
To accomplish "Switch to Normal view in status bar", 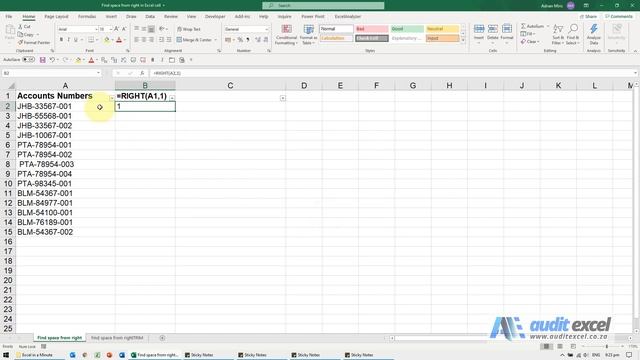I will tap(546, 347).
